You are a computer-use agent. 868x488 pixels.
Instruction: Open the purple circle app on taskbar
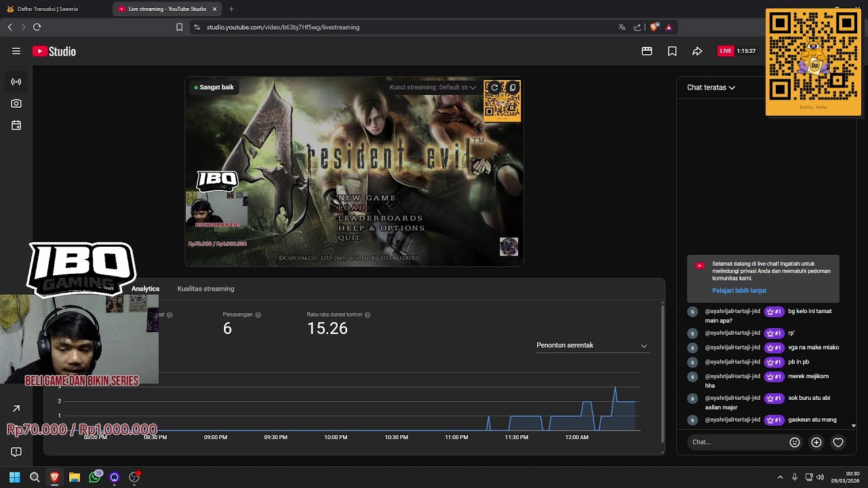pos(115,477)
